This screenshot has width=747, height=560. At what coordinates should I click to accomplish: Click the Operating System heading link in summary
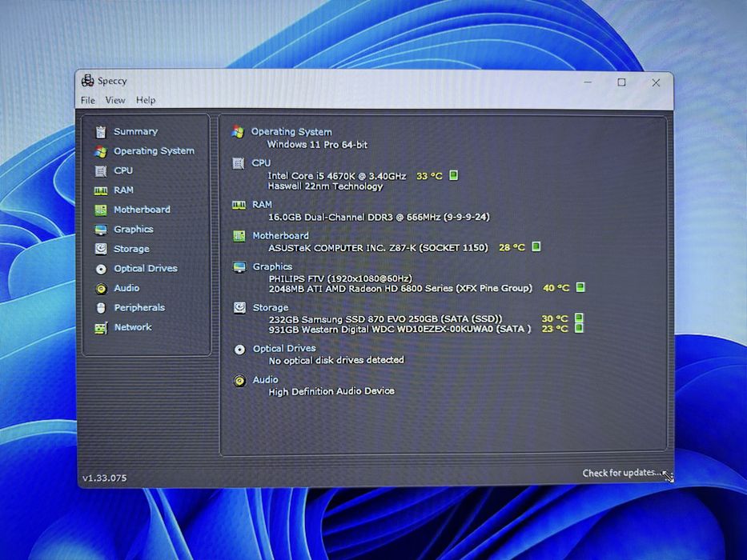coord(291,132)
